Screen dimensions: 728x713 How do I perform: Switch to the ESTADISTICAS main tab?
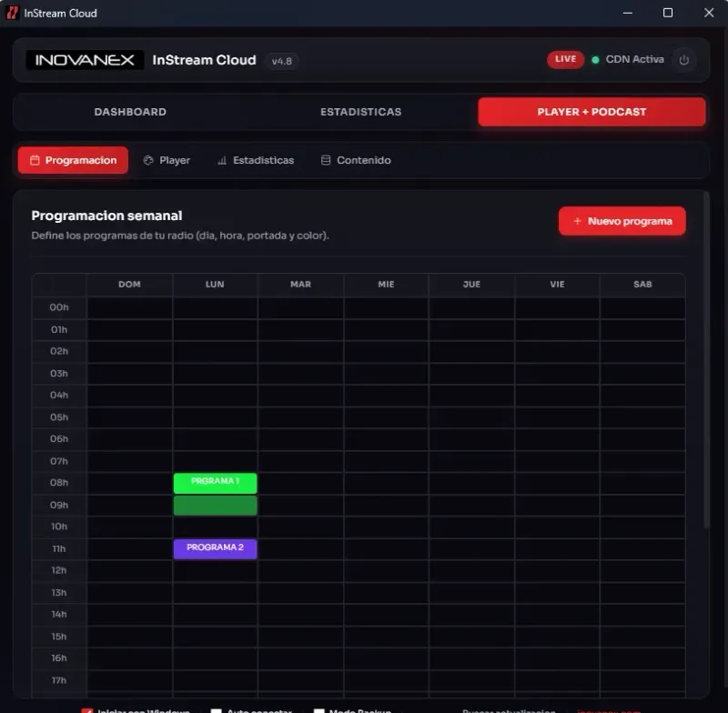click(360, 112)
